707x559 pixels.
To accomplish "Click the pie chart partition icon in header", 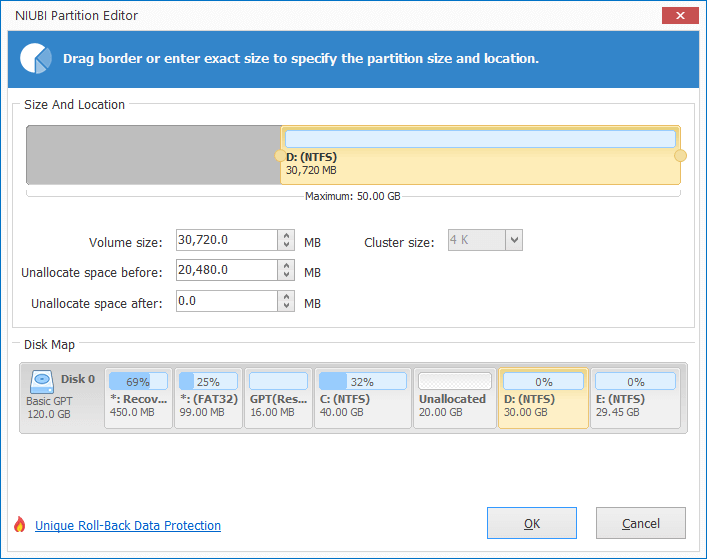I will coord(36,59).
